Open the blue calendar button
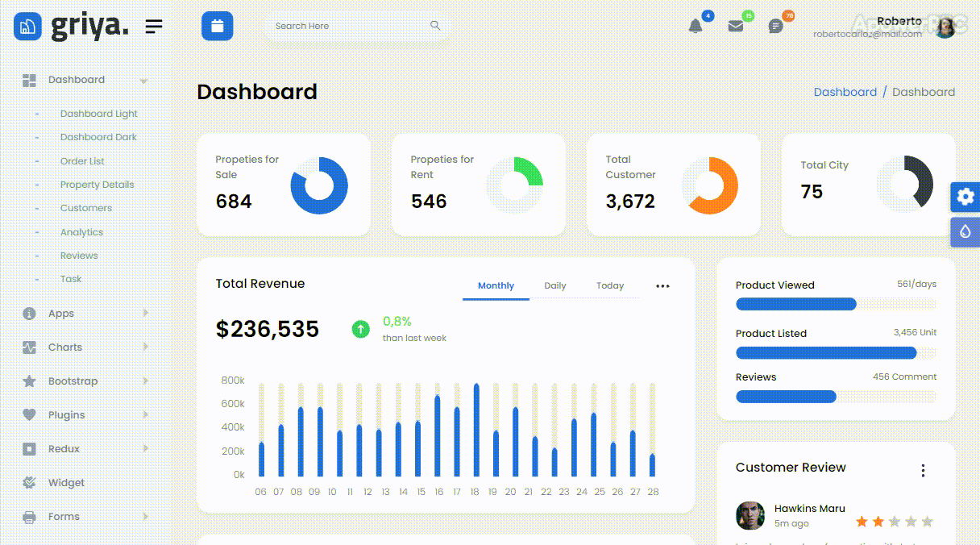980x545 pixels. 217,27
